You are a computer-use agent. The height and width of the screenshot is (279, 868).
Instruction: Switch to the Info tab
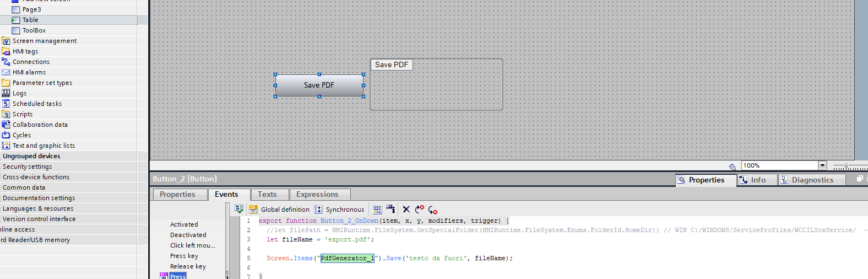758,180
